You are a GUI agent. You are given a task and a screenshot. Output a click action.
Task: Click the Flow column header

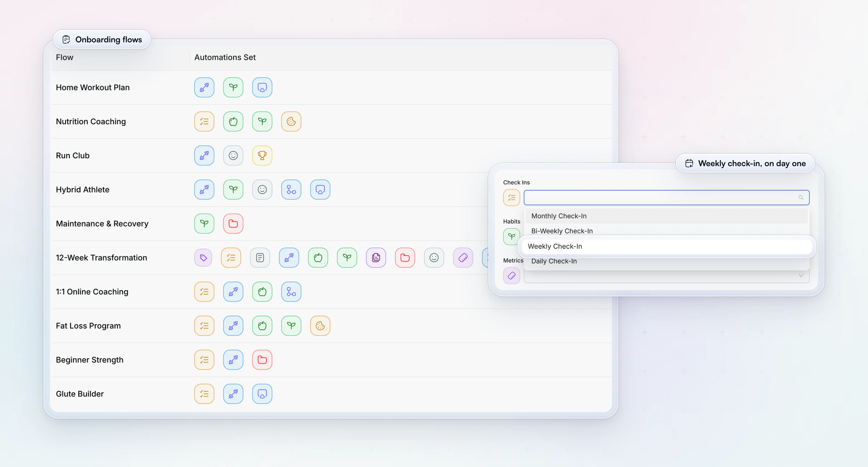[x=64, y=57]
